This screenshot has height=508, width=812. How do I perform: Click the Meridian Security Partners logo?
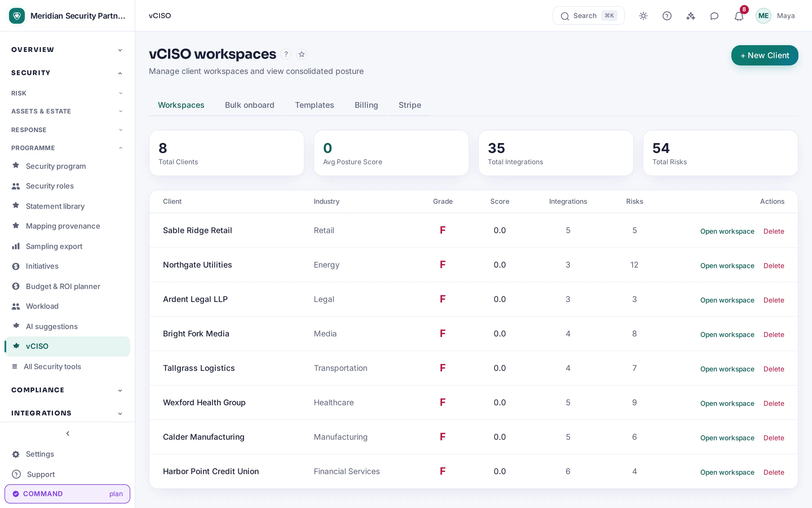click(17, 16)
